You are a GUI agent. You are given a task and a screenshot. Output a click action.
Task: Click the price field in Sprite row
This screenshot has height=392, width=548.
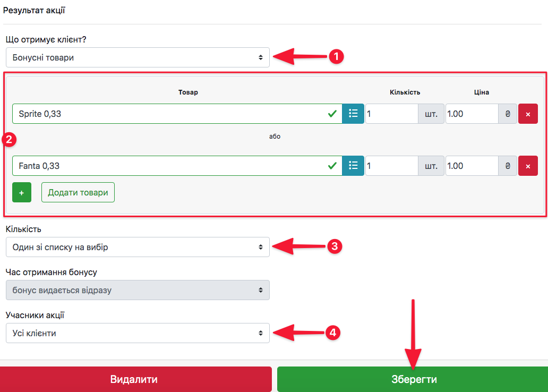pyautogui.click(x=472, y=114)
